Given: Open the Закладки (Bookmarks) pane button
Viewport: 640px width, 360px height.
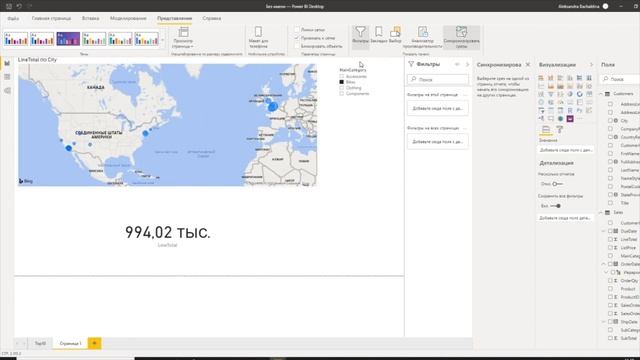Looking at the screenshot, I should pos(379,35).
